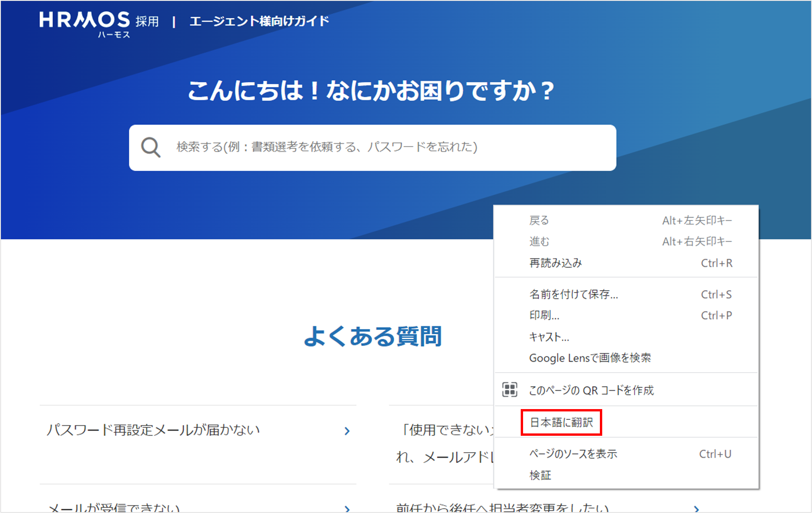
Task: Open chevron next to メールが受信できない
Action: [347, 508]
